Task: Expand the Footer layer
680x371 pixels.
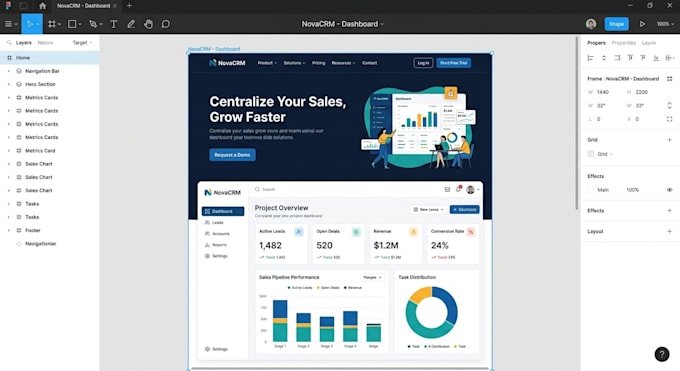Action: (9, 230)
